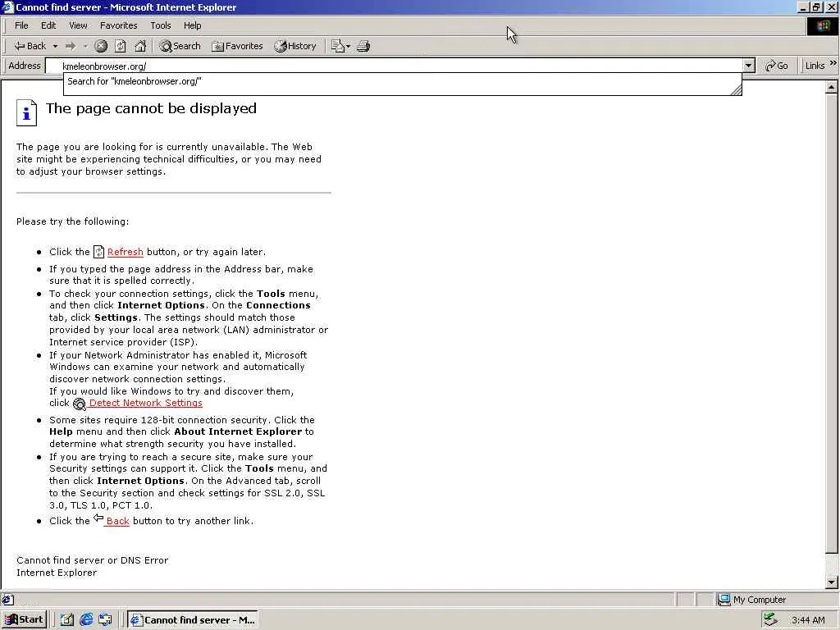This screenshot has width=840, height=630.
Task: Click the system tray network icon
Action: 770,619
